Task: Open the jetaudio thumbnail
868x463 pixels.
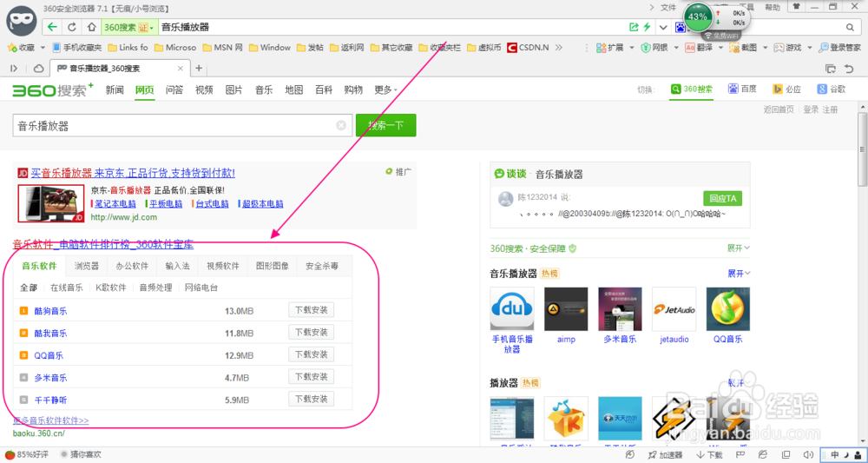Action: coord(674,309)
